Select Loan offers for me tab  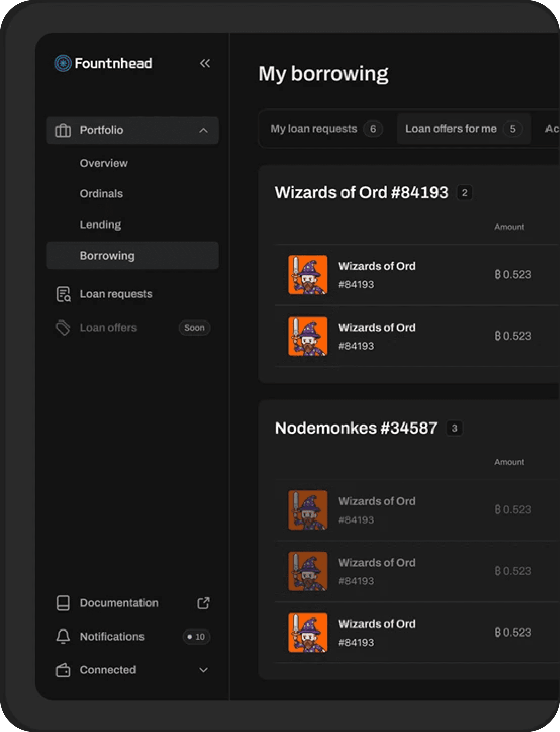coord(463,129)
